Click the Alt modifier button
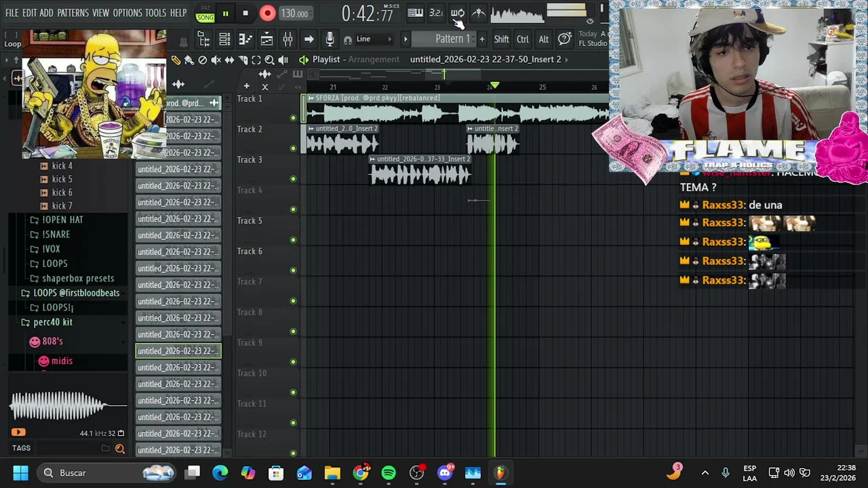Viewport: 868px width, 488px height. [543, 39]
